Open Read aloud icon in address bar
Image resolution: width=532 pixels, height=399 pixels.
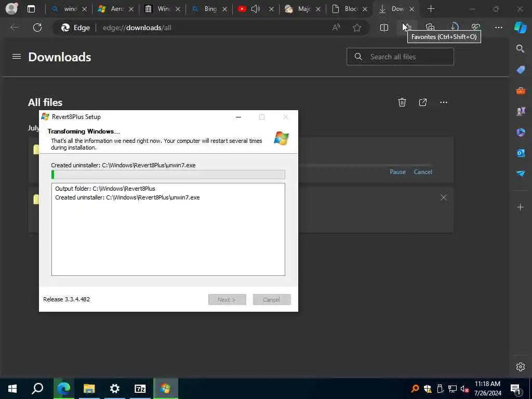tap(336, 28)
